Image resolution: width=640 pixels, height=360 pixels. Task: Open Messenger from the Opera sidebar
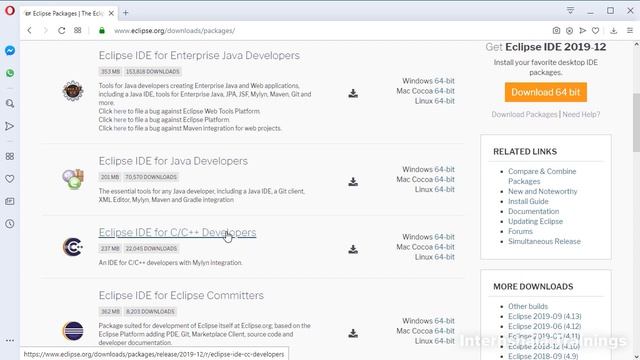coord(10,51)
